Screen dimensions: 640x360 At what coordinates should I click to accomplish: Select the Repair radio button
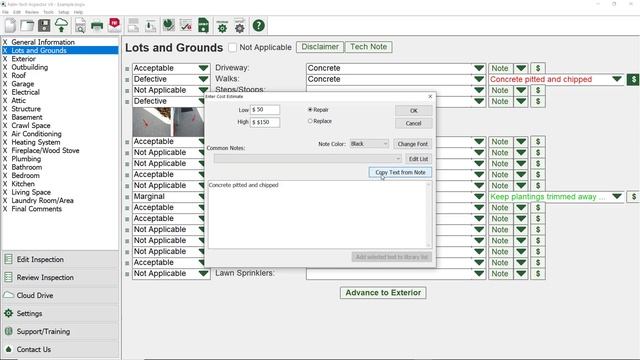310,110
